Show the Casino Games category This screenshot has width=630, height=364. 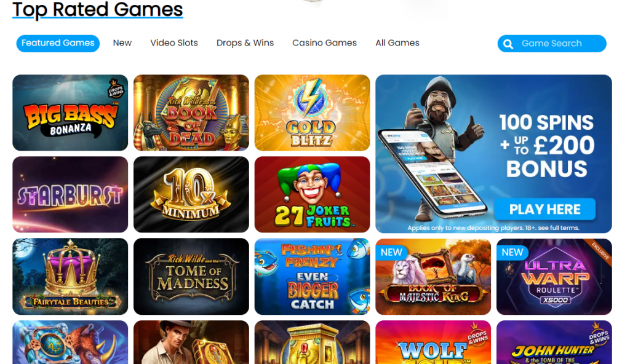pyautogui.click(x=324, y=43)
